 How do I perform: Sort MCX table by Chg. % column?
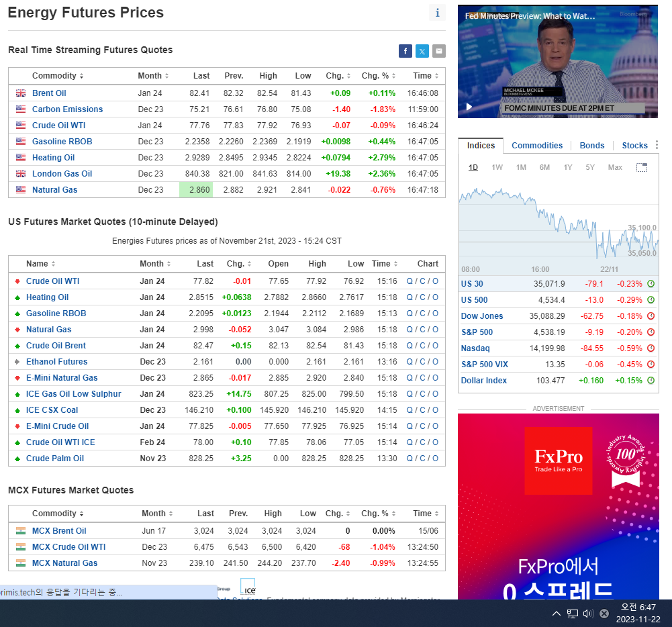click(379, 514)
